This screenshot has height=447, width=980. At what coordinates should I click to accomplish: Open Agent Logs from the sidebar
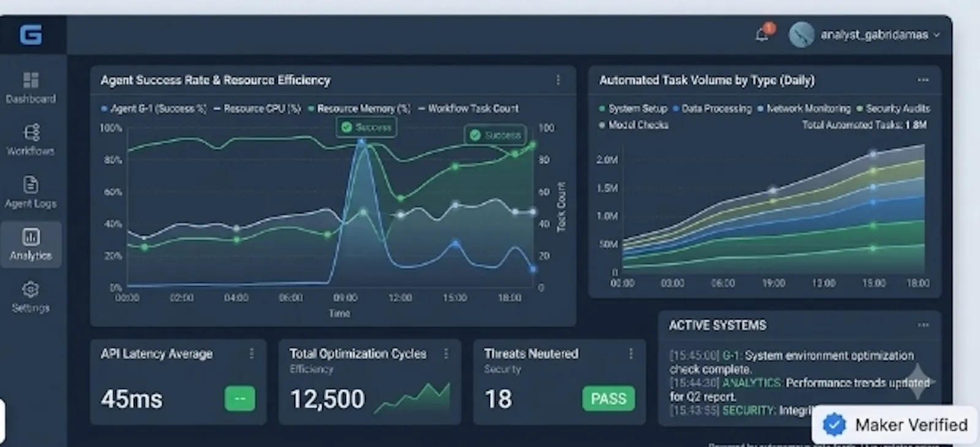(x=31, y=193)
